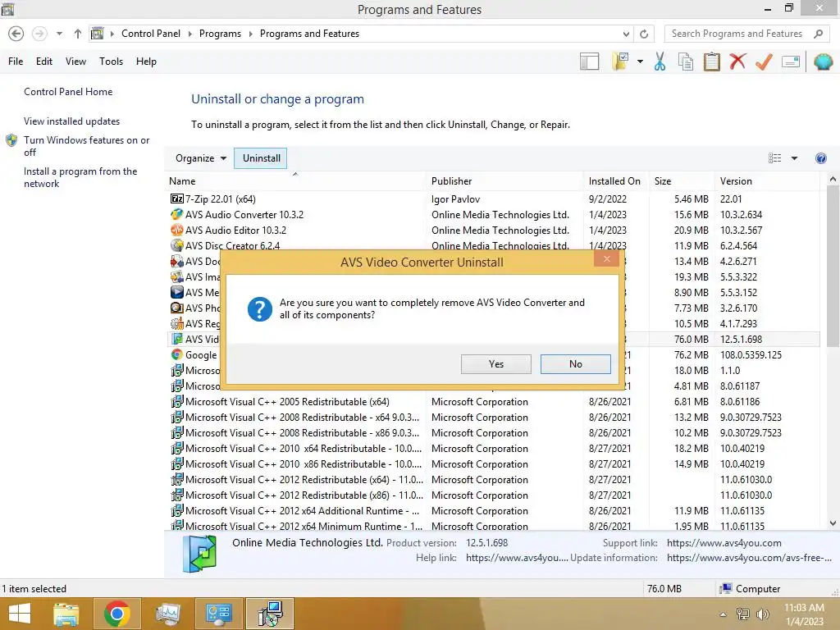The width and height of the screenshot is (840, 630).
Task: Click the blue help question icon
Action: click(x=820, y=158)
